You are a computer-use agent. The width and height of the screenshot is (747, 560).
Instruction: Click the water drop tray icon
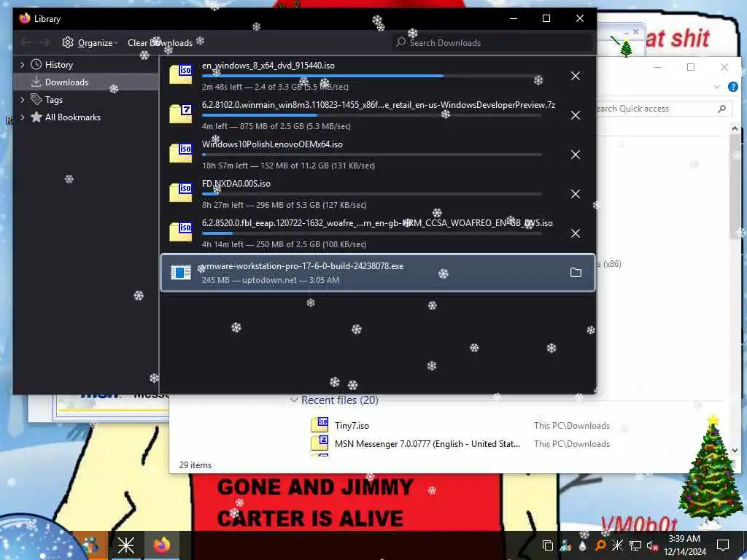[x=583, y=545]
